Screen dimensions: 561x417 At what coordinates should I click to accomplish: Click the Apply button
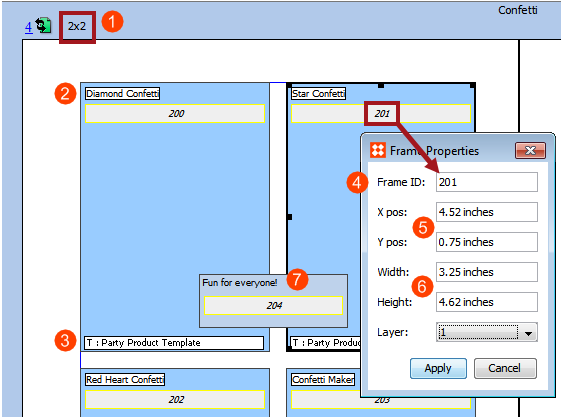pyautogui.click(x=438, y=368)
